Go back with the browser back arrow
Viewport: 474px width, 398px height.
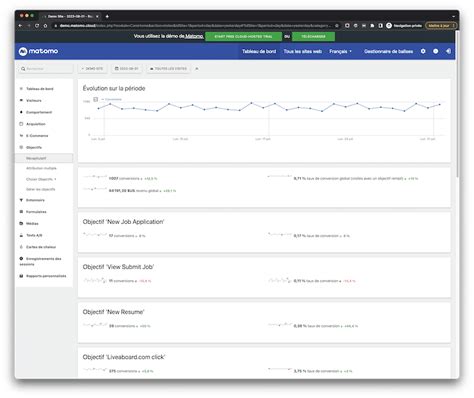(21, 26)
